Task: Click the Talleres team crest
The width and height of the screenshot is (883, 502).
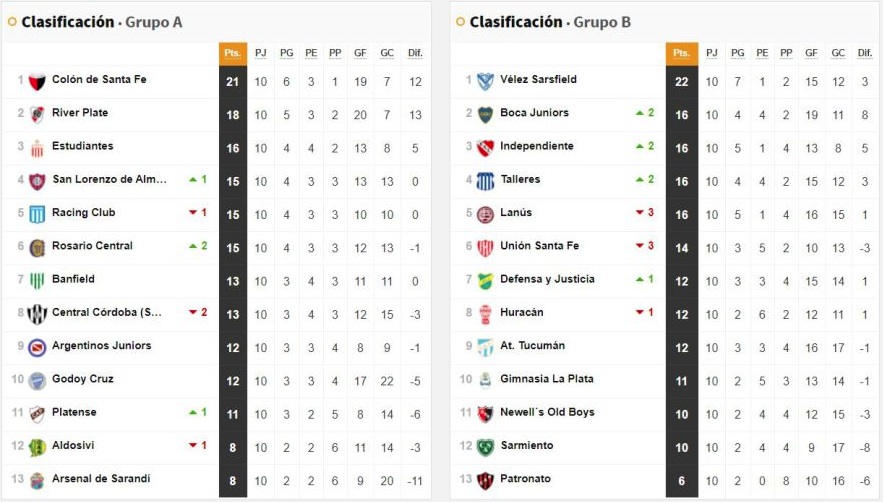Action: (x=485, y=181)
